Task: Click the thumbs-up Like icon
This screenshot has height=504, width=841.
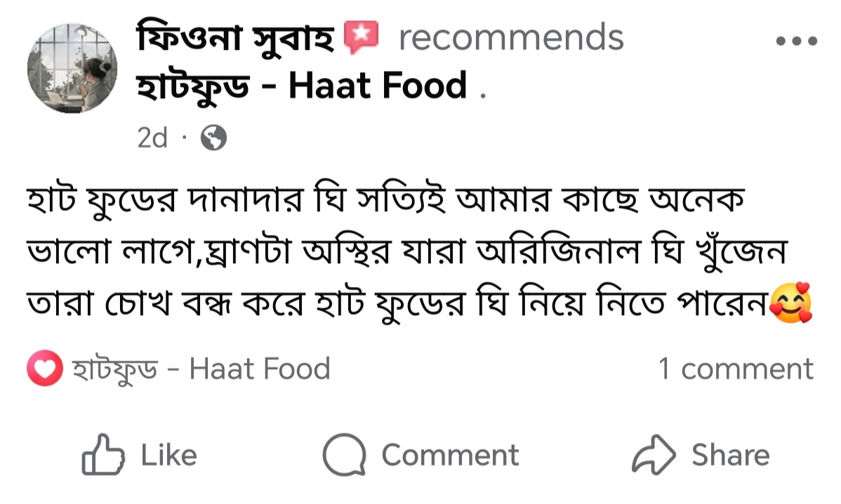Action: pyautogui.click(x=103, y=456)
